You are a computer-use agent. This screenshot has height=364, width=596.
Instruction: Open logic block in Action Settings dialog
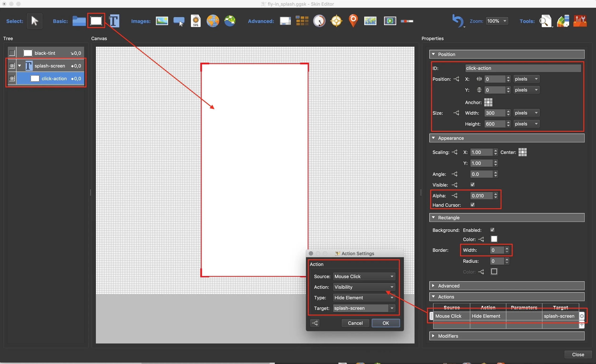point(315,323)
